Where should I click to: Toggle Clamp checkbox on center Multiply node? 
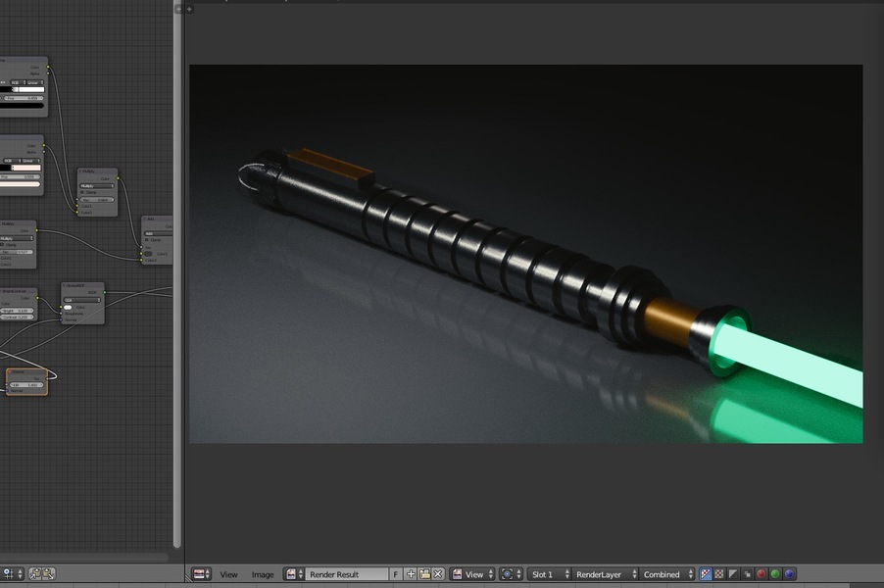(x=82, y=193)
